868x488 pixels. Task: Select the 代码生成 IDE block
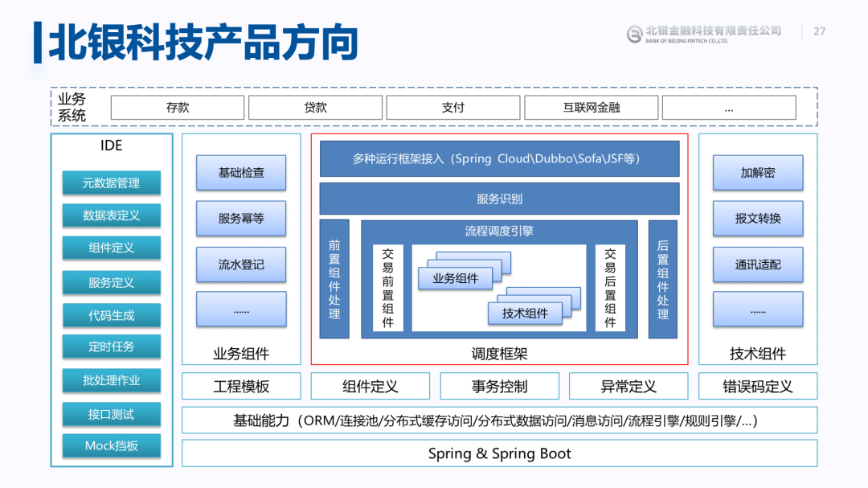111,315
